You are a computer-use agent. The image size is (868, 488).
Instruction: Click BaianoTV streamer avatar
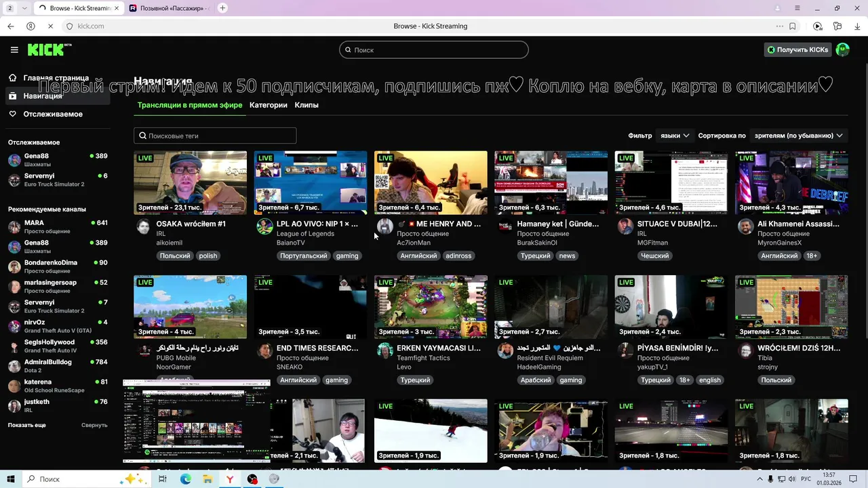point(264,226)
